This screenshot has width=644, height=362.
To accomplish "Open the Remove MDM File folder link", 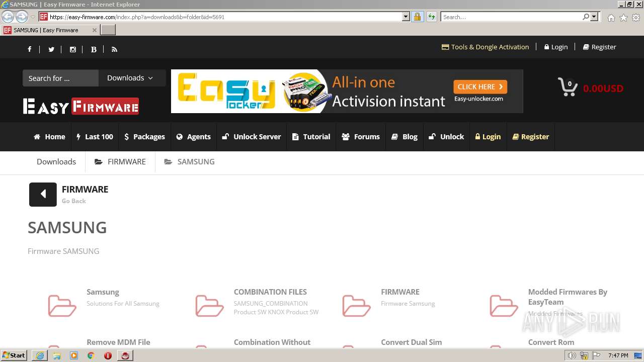I will tap(118, 342).
